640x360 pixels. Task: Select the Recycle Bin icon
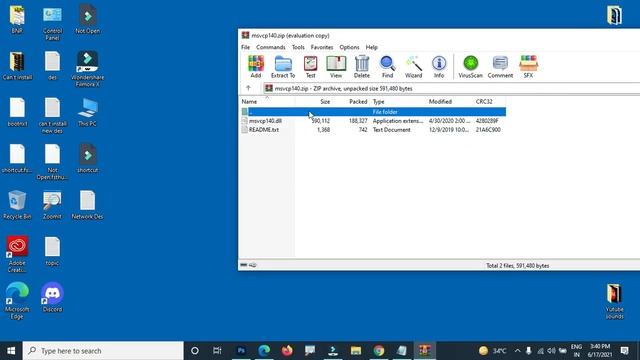pyautogui.click(x=17, y=205)
